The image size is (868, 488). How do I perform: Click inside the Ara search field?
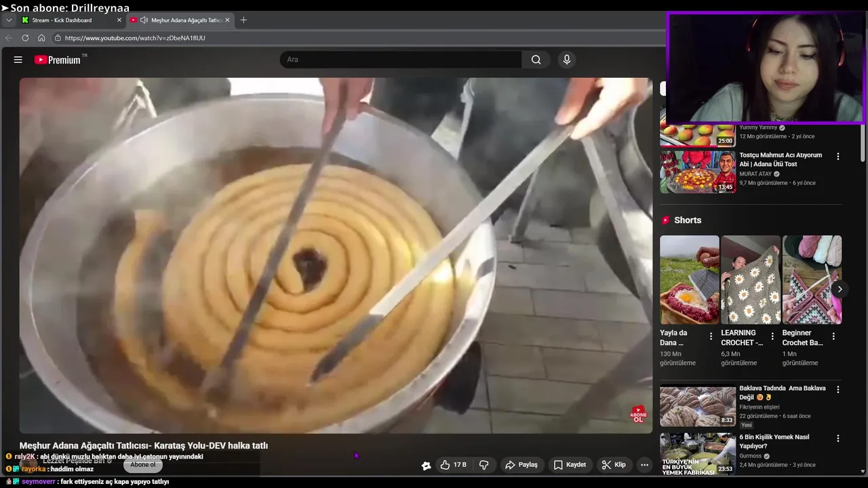[401, 60]
